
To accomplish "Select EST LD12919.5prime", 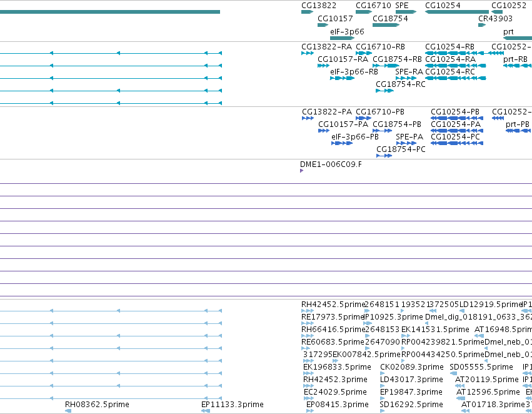I will [462, 311].
